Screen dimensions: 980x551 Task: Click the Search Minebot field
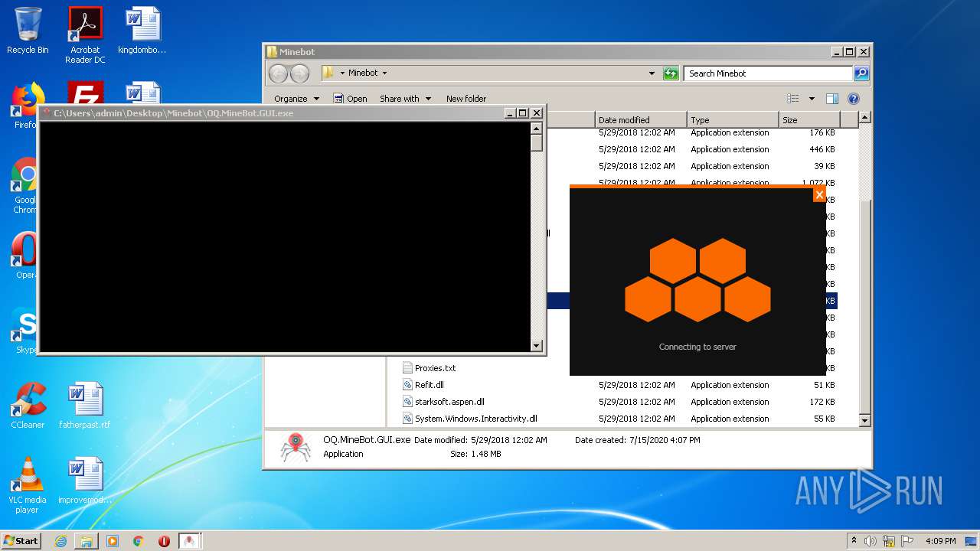768,73
